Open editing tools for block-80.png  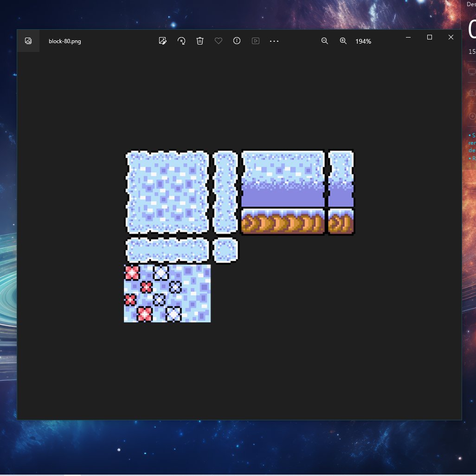coord(163,41)
